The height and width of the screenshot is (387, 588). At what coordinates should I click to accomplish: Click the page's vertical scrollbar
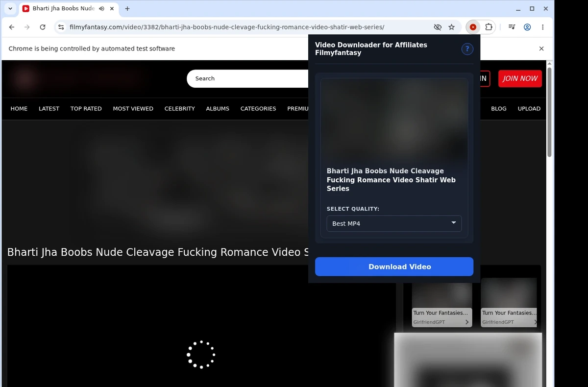pos(550,113)
